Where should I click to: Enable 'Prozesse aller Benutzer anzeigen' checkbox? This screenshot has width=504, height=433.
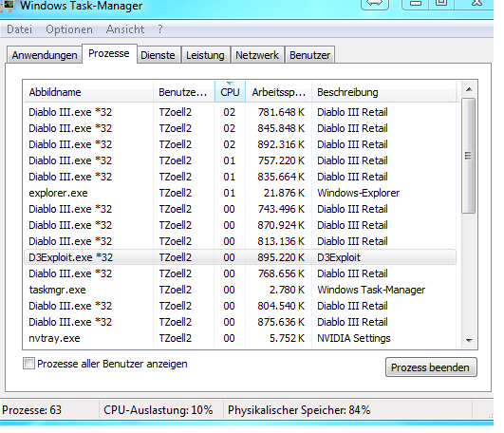point(28,364)
